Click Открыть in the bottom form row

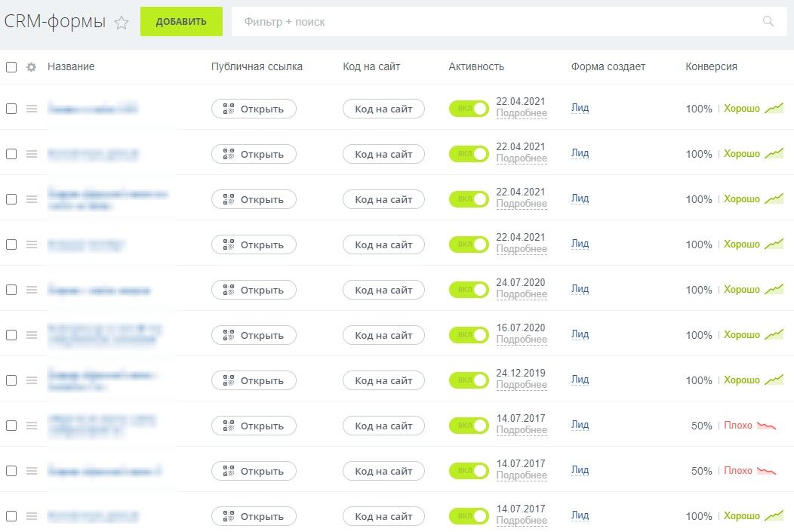point(254,516)
